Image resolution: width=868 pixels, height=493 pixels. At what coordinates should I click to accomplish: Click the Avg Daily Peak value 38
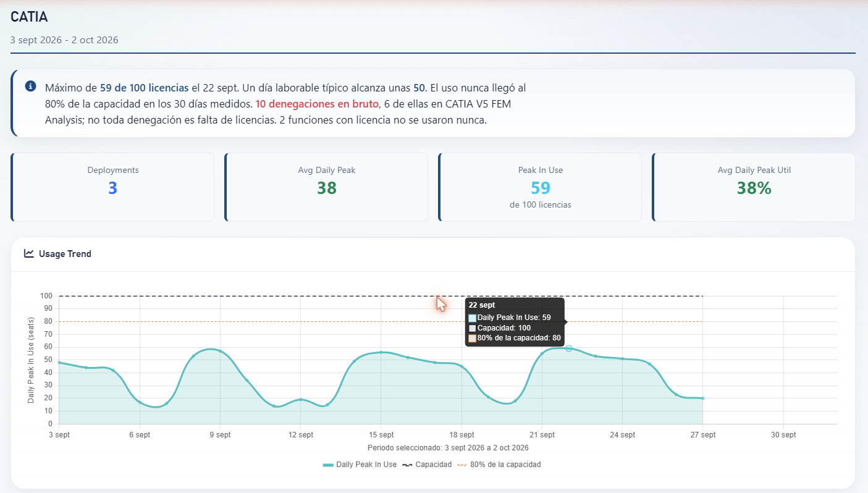(326, 188)
